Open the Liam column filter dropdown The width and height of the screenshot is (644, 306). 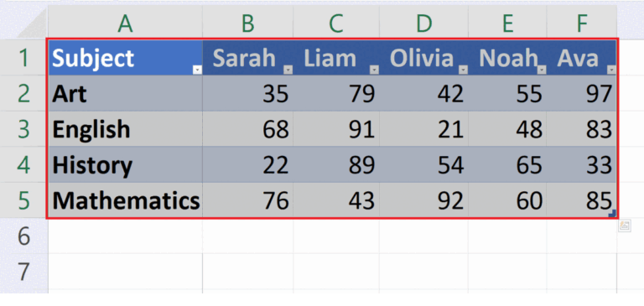[x=374, y=70]
